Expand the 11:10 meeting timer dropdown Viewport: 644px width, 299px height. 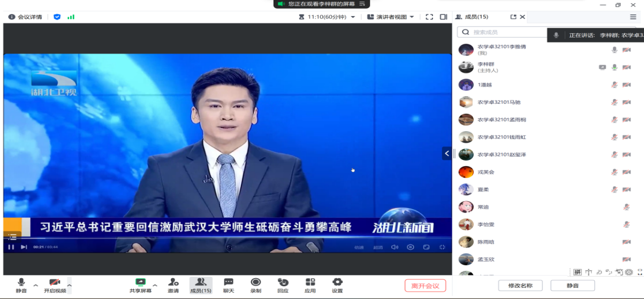pyautogui.click(x=328, y=17)
